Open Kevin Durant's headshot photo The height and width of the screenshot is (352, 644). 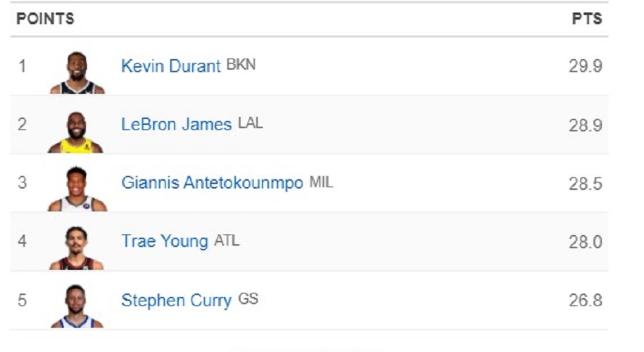[78, 73]
